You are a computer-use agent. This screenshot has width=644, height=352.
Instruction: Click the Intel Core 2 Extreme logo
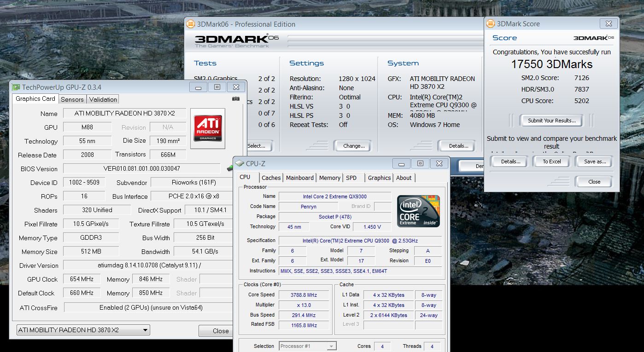[x=418, y=211]
